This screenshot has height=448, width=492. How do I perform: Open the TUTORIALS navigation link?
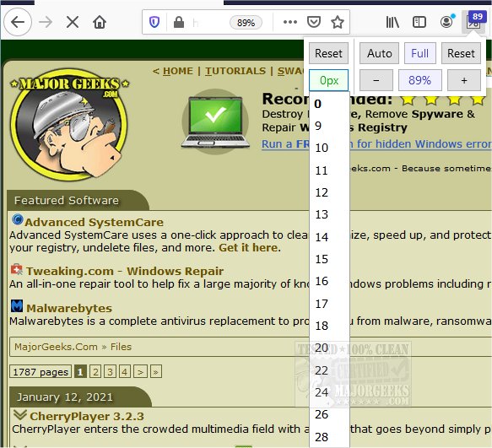pos(235,71)
